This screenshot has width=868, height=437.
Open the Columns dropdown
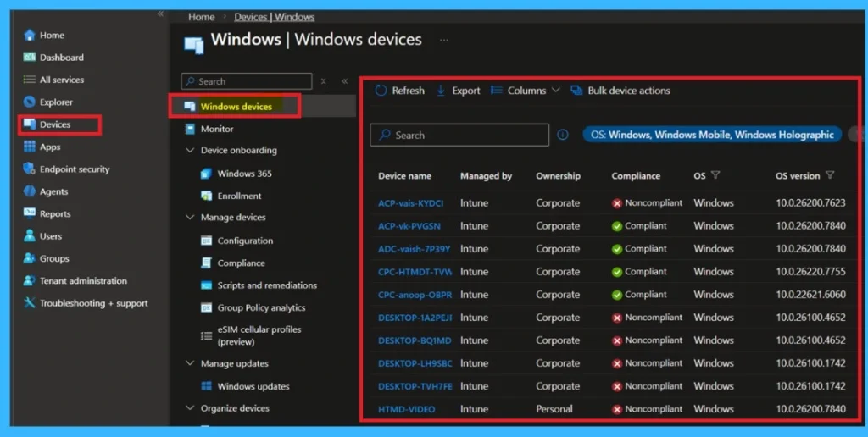[x=526, y=91]
